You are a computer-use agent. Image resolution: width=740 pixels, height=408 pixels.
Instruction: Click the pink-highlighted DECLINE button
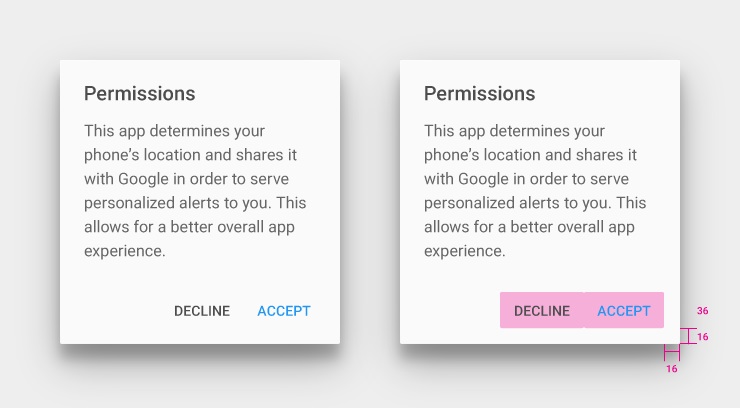pyautogui.click(x=542, y=310)
